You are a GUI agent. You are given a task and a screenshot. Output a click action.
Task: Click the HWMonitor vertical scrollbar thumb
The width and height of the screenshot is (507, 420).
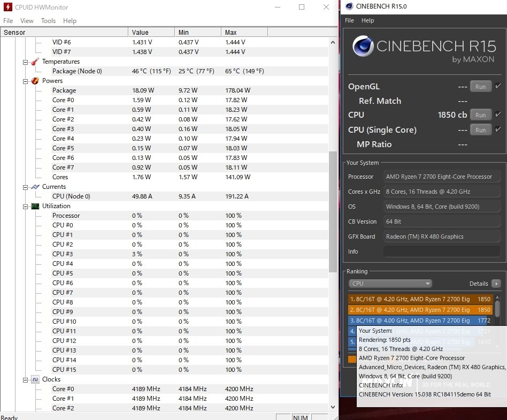point(333,212)
